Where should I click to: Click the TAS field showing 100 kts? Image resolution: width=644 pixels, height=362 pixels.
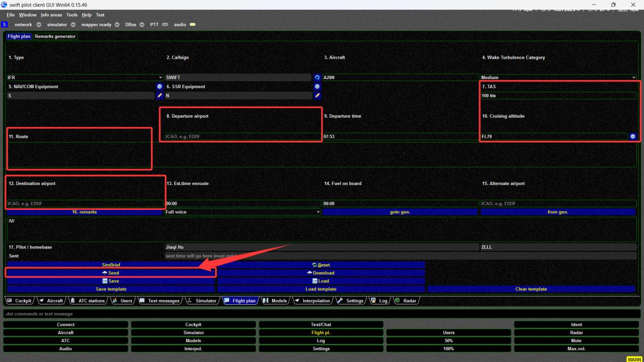(x=559, y=95)
